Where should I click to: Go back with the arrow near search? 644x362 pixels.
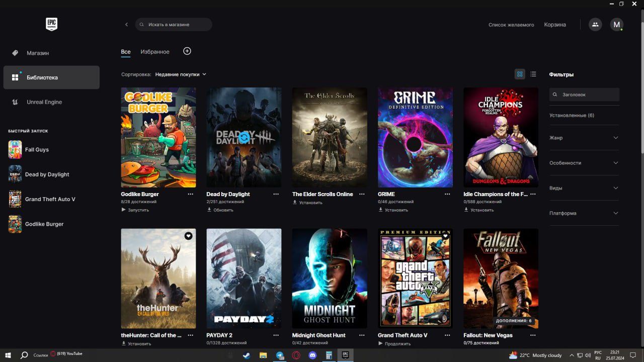coord(126,25)
